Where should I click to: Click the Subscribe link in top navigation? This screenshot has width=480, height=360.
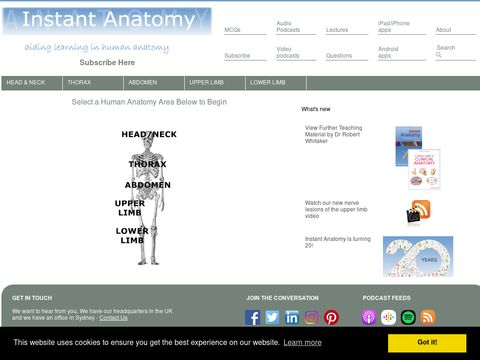(237, 56)
